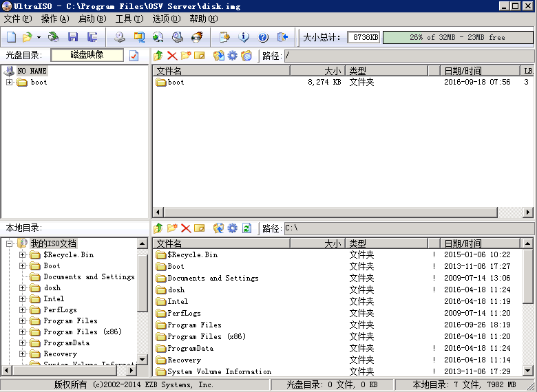Image resolution: width=537 pixels, height=392 pixels.
Task: Create new folder in local pane
Action: 172,228
